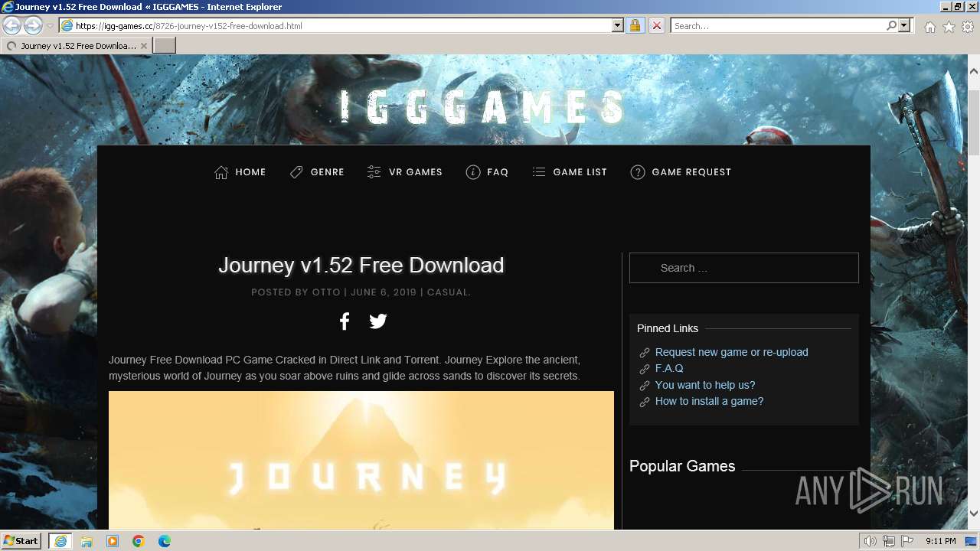Click the browser Back arrow button
This screenshot has height=551, width=980.
(12, 25)
